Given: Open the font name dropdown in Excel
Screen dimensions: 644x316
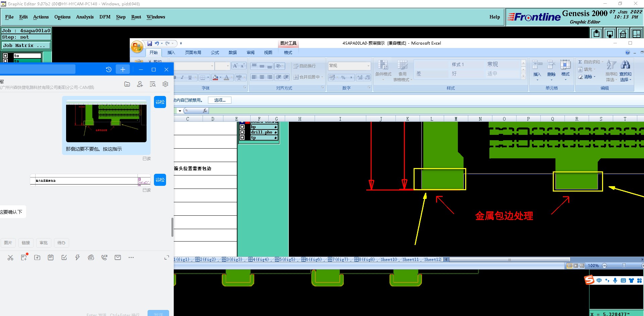Looking at the screenshot, I should point(212,66).
